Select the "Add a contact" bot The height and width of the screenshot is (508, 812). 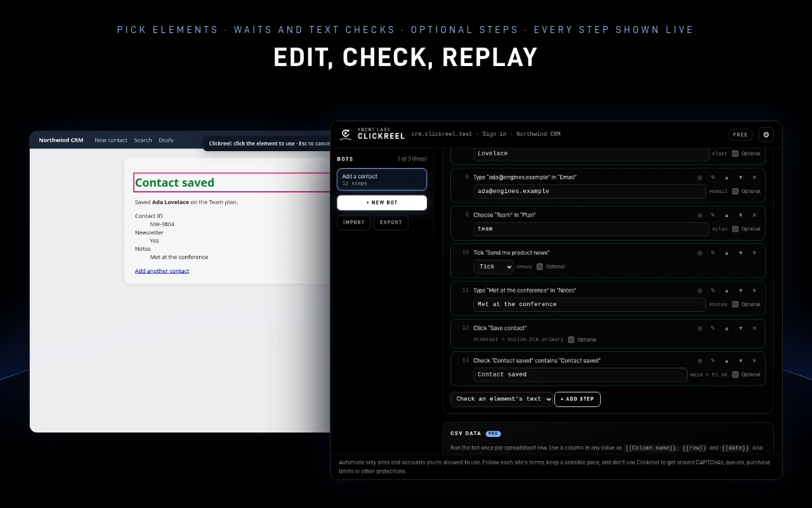click(382, 179)
